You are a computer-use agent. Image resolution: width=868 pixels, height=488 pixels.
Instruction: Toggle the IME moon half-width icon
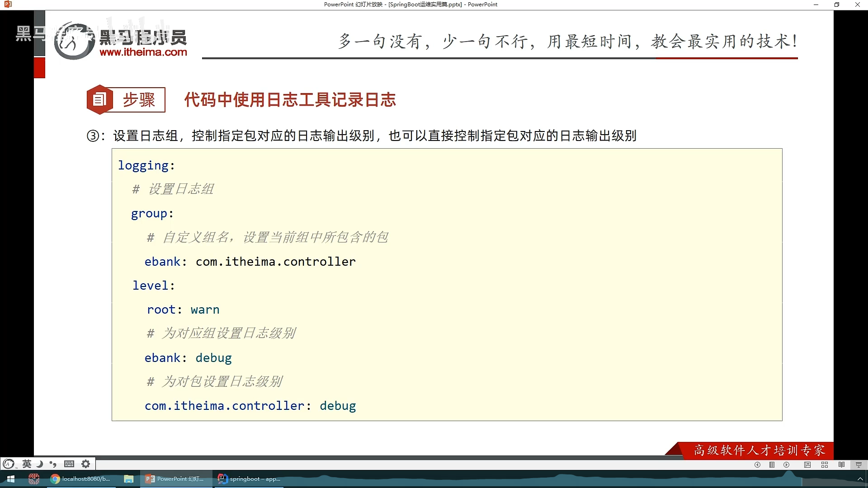click(40, 464)
